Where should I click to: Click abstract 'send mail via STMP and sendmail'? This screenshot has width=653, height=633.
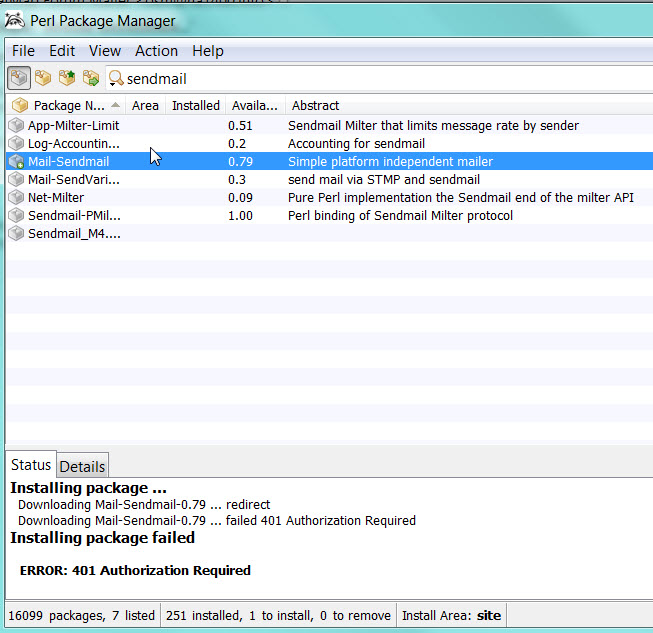[x=384, y=179]
